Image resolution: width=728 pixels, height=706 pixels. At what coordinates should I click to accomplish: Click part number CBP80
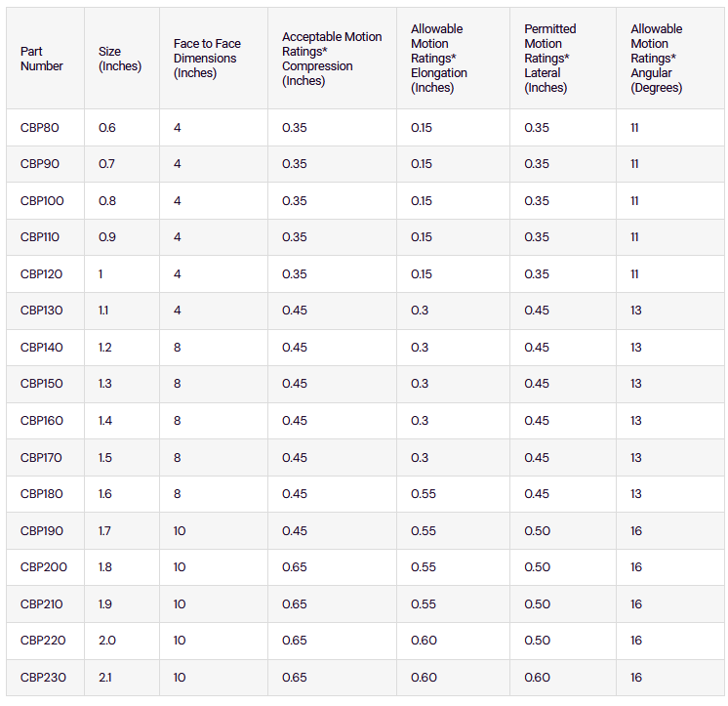40,128
